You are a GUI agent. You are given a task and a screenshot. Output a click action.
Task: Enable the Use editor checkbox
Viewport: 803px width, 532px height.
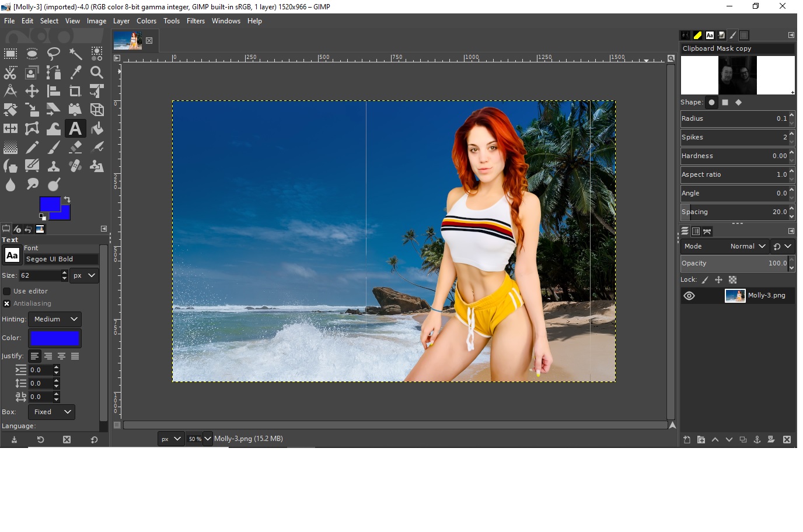click(x=7, y=291)
